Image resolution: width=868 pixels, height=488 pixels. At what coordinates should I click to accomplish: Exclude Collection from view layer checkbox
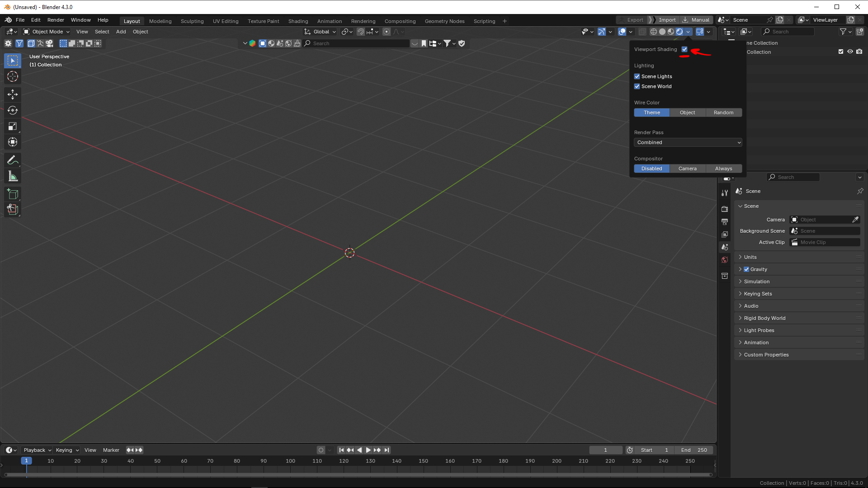click(841, 52)
